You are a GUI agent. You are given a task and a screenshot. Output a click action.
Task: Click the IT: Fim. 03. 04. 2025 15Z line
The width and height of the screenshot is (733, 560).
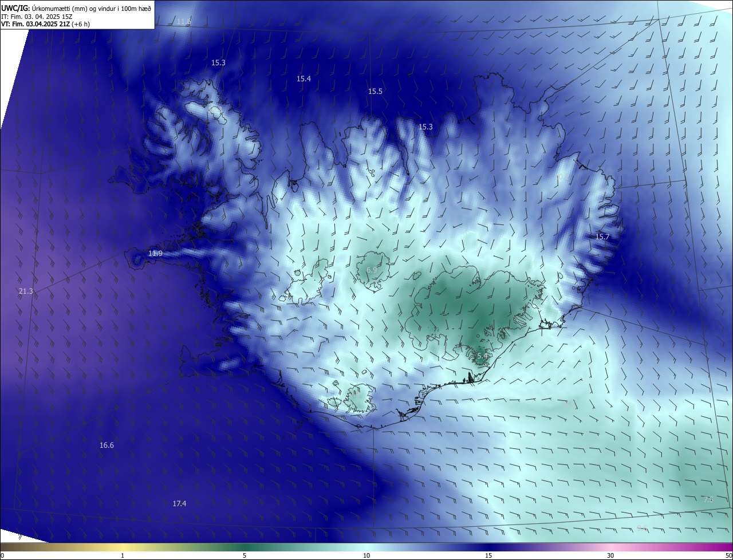coord(36,17)
